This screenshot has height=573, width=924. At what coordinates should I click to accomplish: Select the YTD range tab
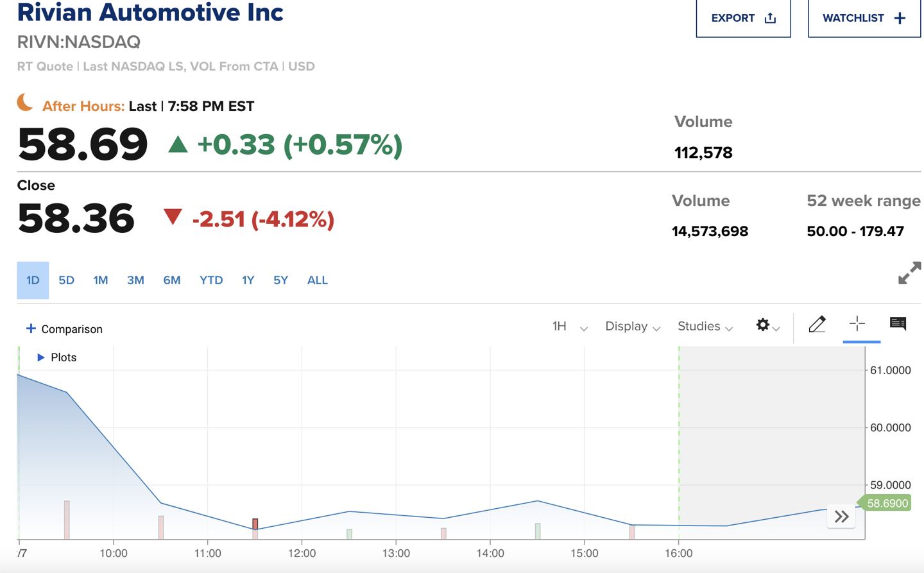pyautogui.click(x=211, y=280)
